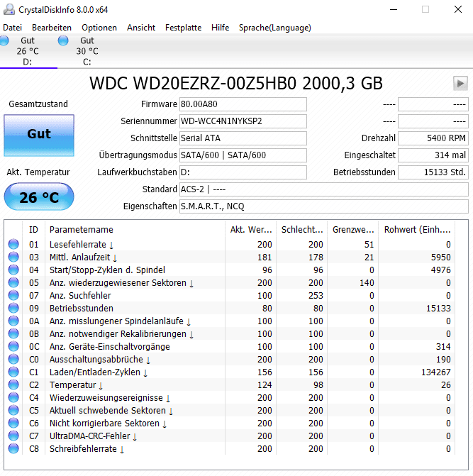473x476 pixels.
Task: Click status orb for Mittl. Anlaufzeit row
Action: 13,257
